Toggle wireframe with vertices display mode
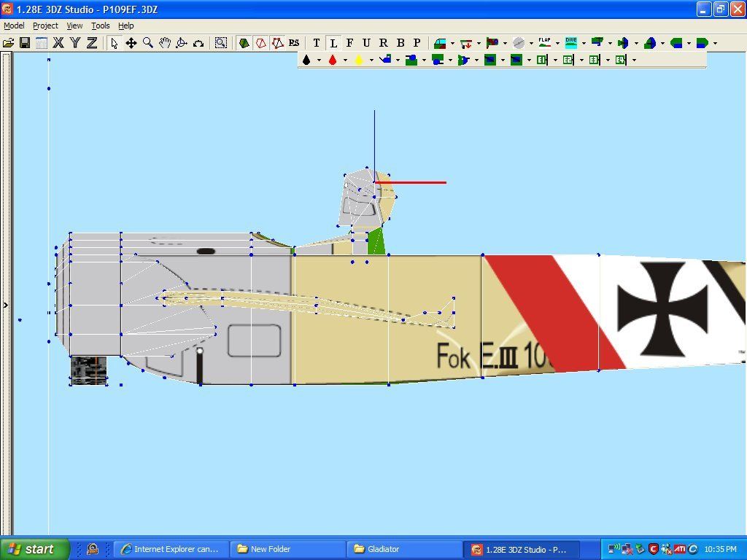The width and height of the screenshot is (747, 560). coord(278,43)
